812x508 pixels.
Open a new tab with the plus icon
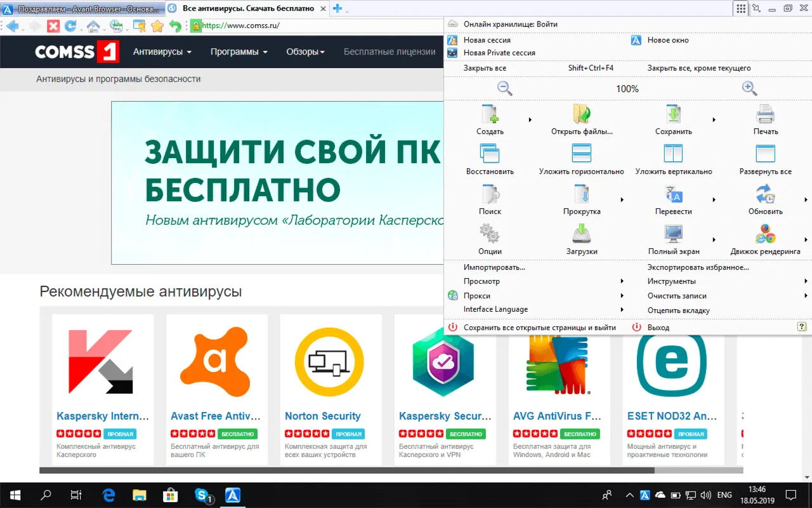[337, 8]
